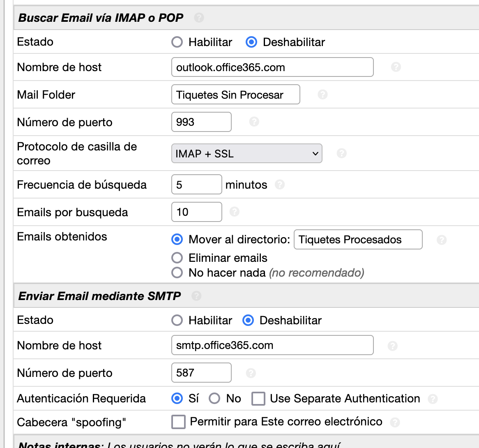Click the Mail Folder text field

[235, 95]
